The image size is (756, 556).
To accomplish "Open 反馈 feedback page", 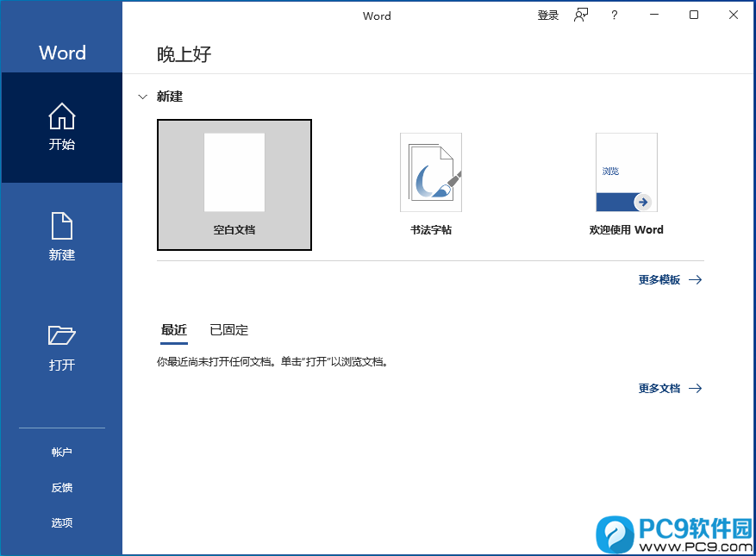I will point(62,488).
